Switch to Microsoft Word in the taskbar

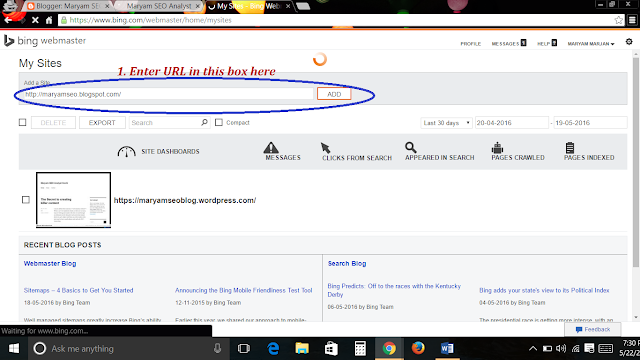[447, 349]
